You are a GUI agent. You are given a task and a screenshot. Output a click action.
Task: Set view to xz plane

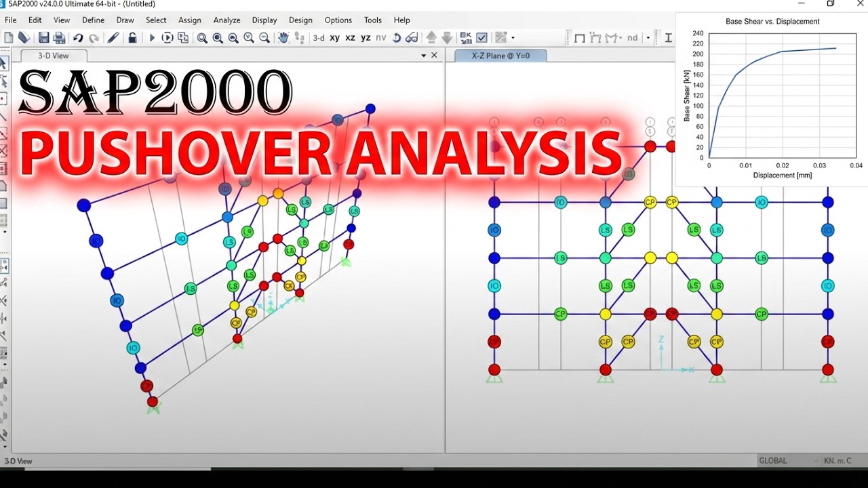click(350, 38)
